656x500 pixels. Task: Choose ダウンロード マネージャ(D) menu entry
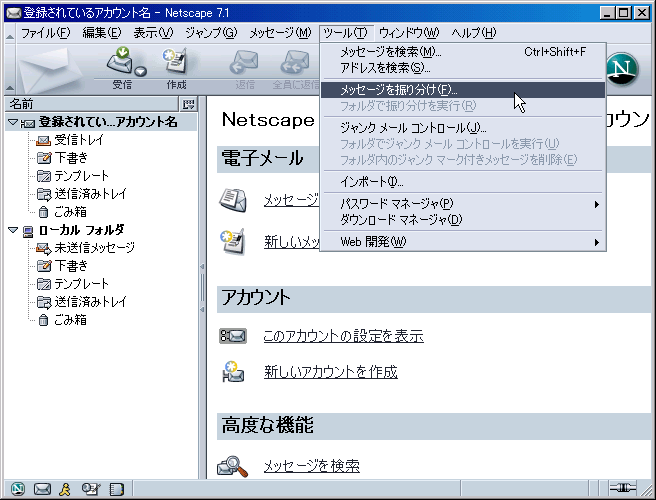pos(463,220)
